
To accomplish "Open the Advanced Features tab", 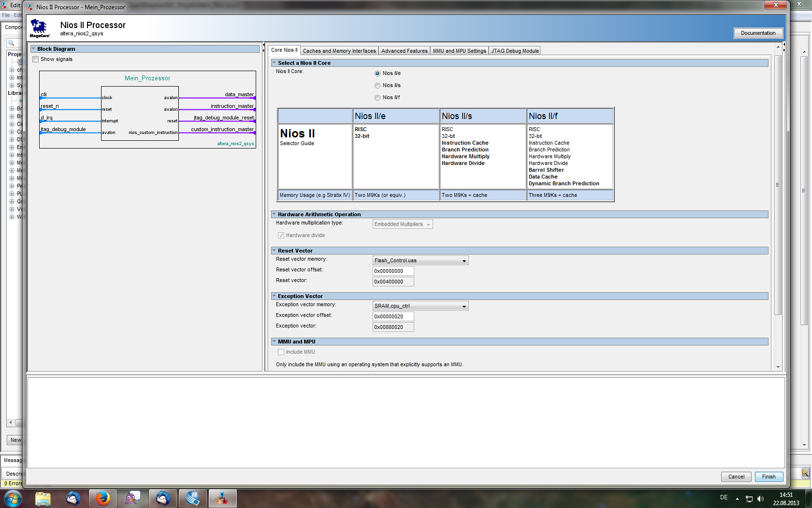I will (x=404, y=51).
